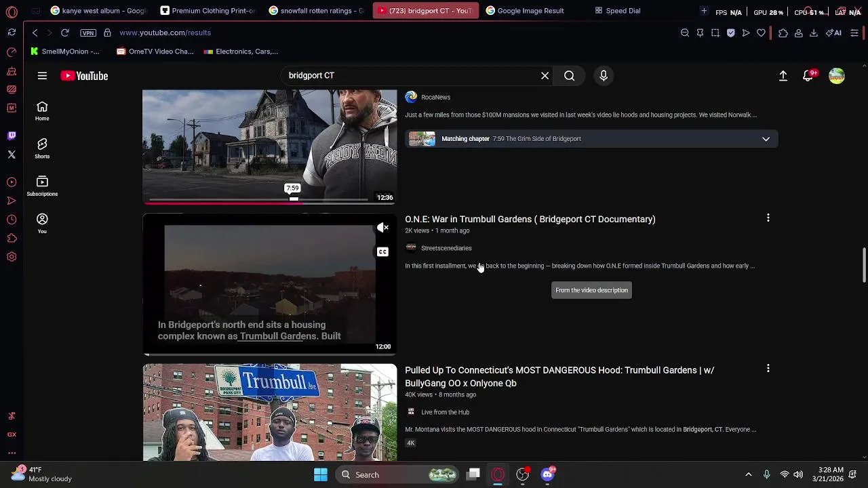This screenshot has height=488, width=868.
Task: Click the O.N.E preview progress bar
Action: 270,354
